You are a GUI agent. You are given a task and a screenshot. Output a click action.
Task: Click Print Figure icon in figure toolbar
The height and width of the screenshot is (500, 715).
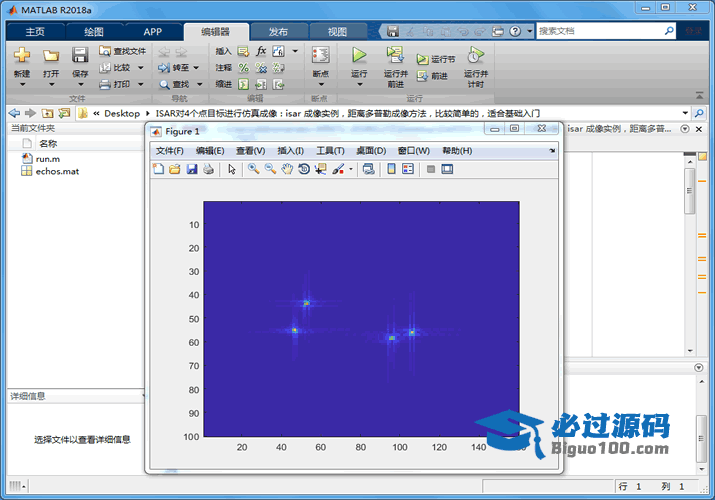[x=208, y=169]
